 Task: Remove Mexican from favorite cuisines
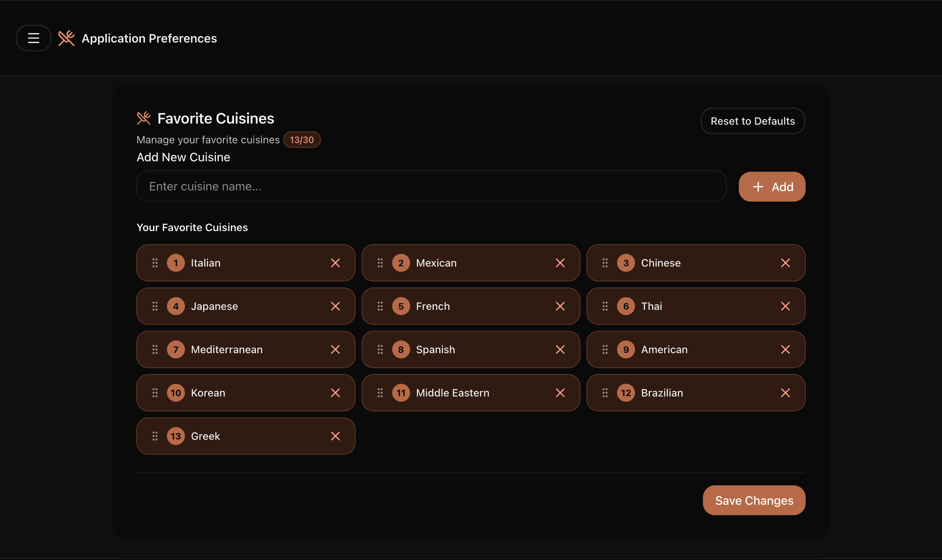coord(560,263)
